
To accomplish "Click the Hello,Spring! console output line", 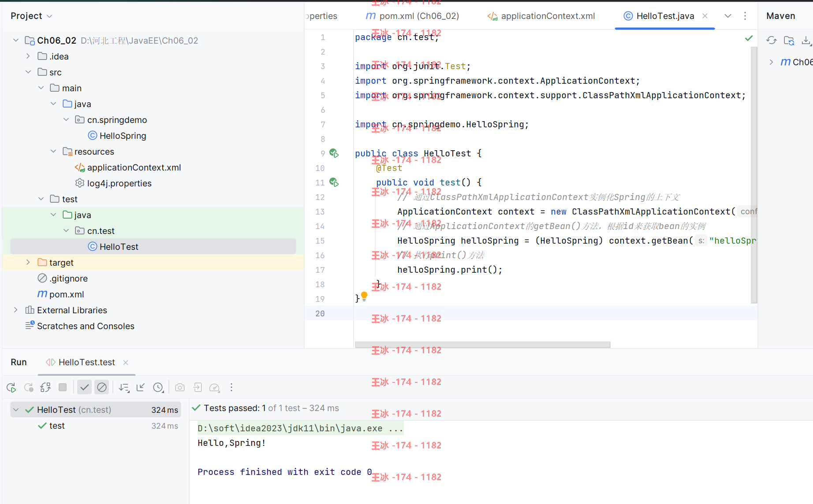I will click(x=231, y=443).
